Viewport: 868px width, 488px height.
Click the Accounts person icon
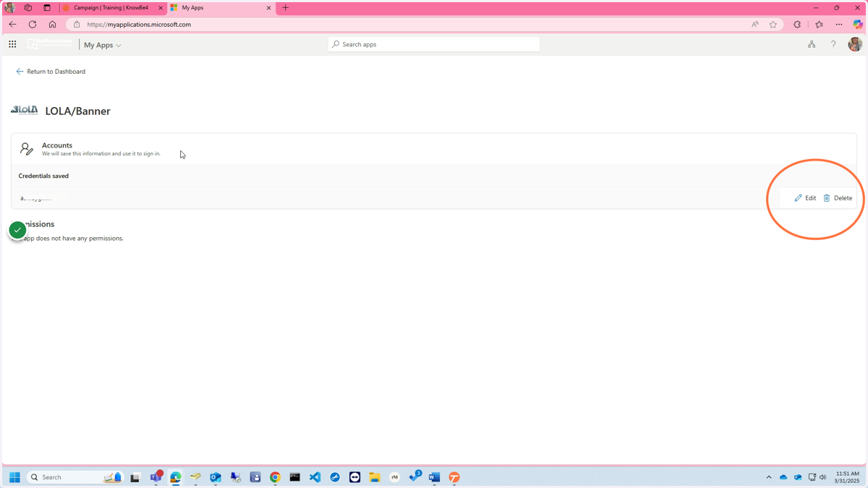click(x=27, y=149)
